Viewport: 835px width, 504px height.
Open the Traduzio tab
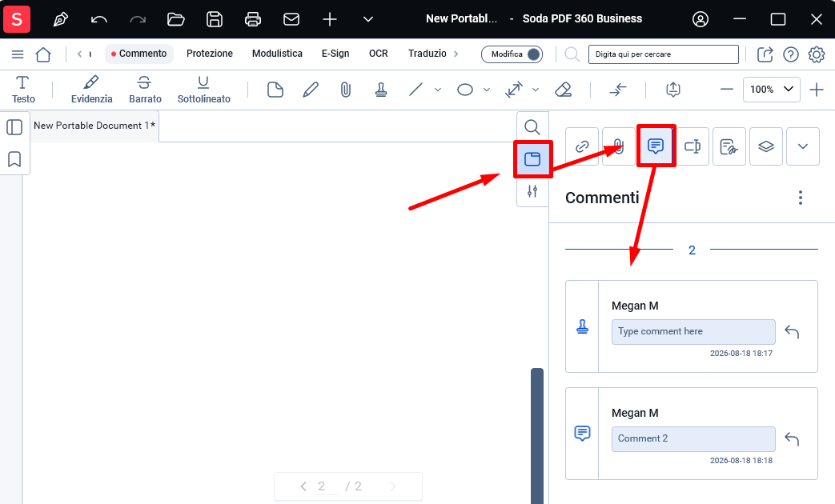[x=427, y=54]
